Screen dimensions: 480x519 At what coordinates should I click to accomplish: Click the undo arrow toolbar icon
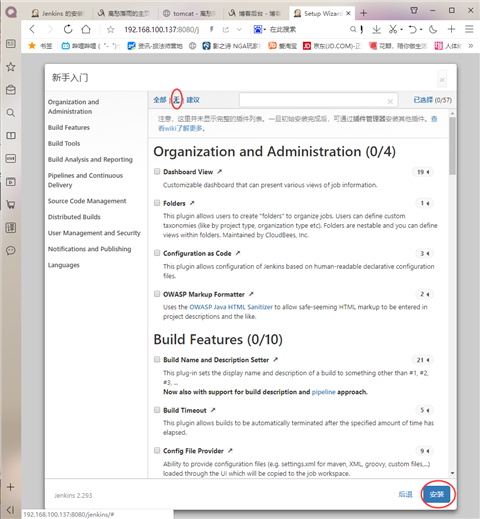tap(413, 30)
